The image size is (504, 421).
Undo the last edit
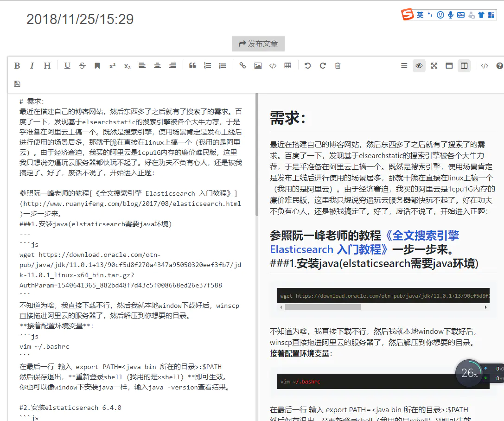pos(307,66)
